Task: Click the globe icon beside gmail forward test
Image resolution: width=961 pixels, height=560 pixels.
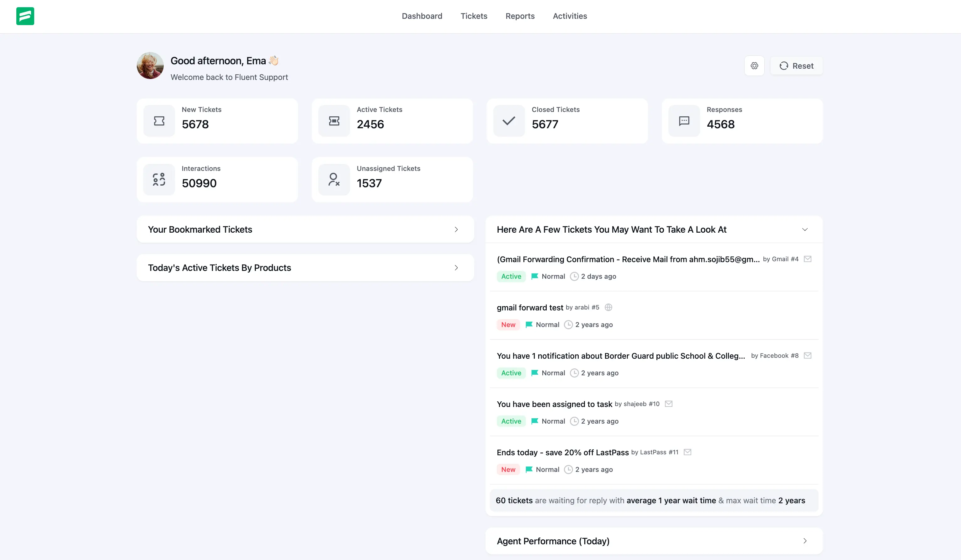Action: pos(608,307)
